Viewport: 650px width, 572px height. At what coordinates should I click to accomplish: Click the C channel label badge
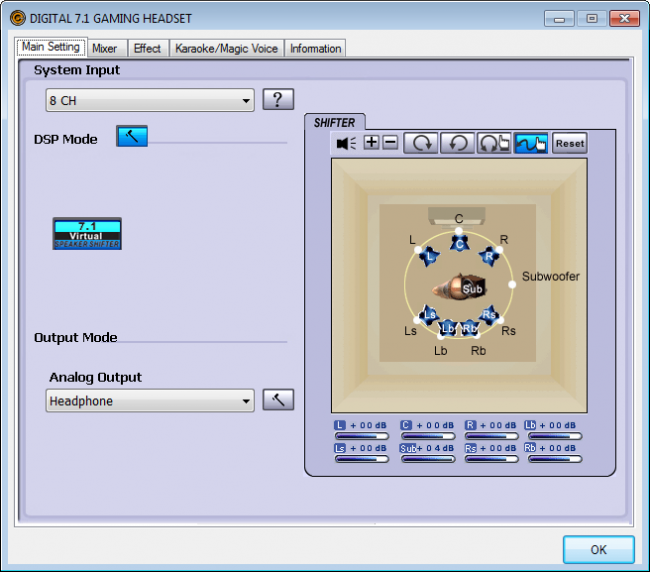(406, 425)
